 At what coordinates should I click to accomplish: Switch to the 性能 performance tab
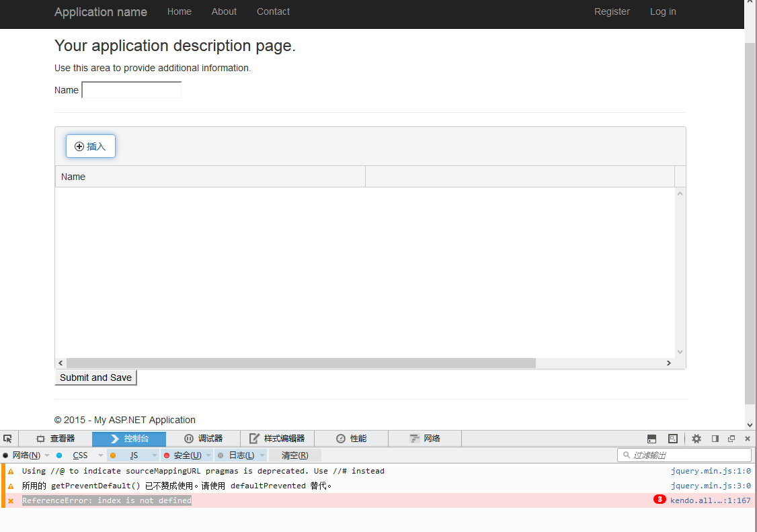tap(351, 439)
